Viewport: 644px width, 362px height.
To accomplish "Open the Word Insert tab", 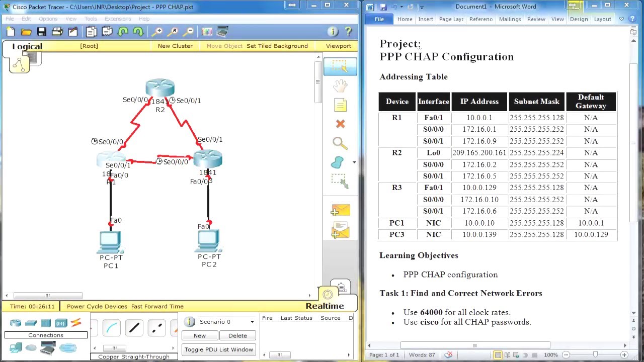I will (425, 19).
